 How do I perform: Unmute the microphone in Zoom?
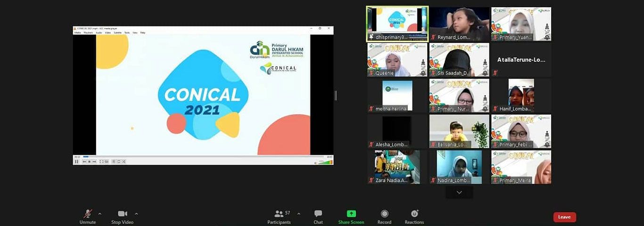[87, 217]
